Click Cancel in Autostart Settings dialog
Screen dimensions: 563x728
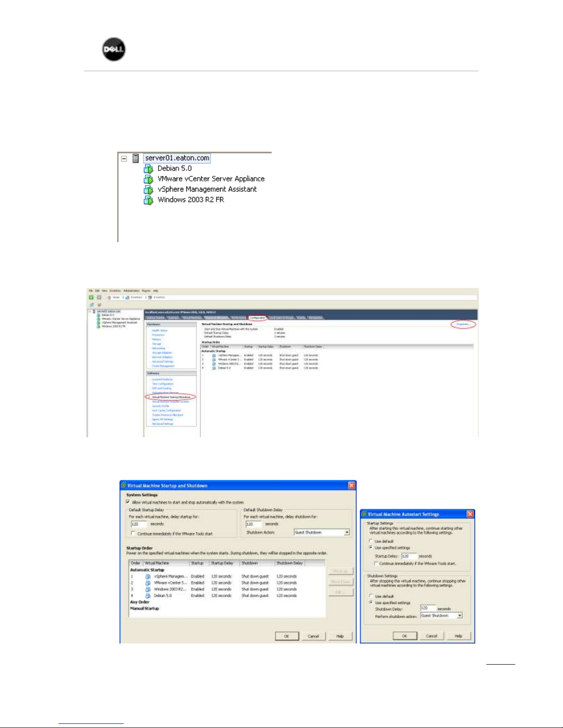tap(432, 636)
